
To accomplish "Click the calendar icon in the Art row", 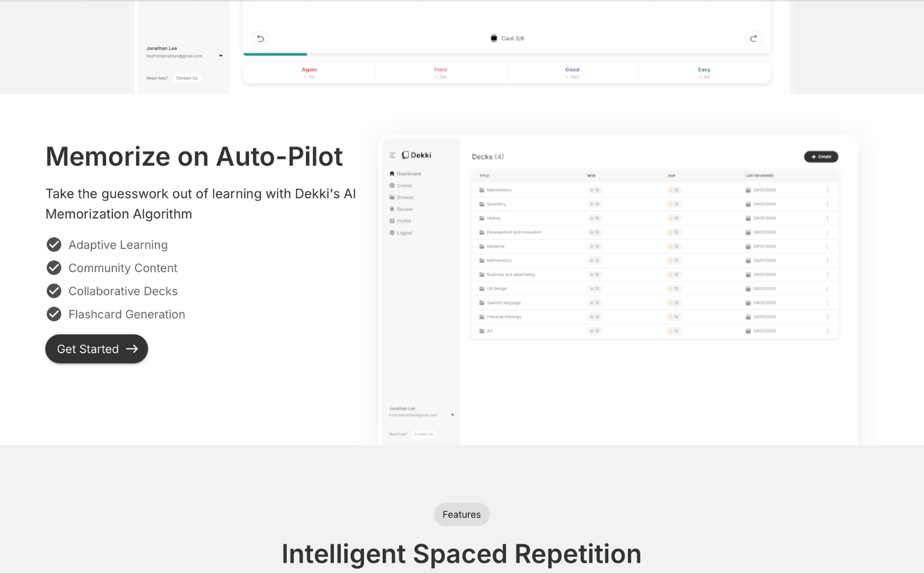I will click(x=748, y=331).
